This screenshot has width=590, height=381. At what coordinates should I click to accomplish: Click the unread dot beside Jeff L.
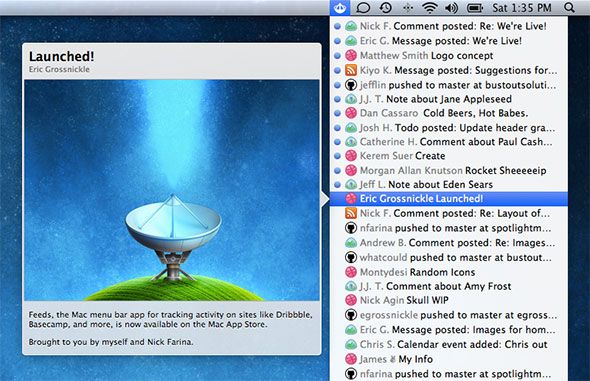click(338, 185)
